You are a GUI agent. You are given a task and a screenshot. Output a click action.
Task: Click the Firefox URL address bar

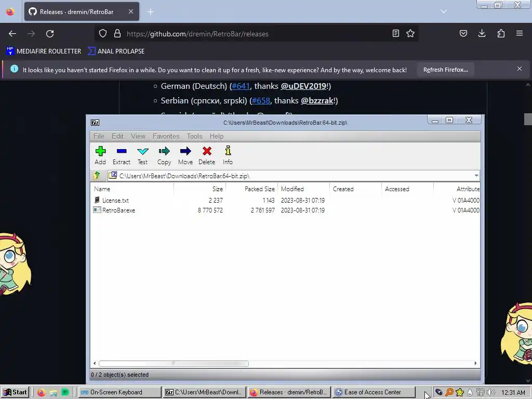point(256,34)
